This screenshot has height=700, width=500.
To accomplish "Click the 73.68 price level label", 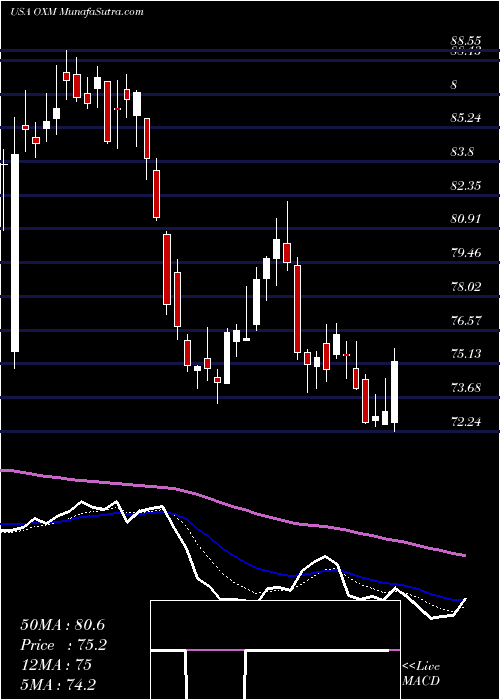I will (466, 388).
